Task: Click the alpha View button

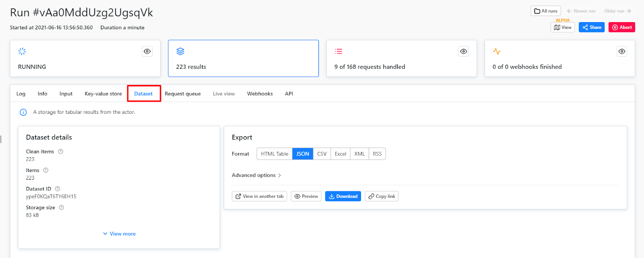Action: click(563, 27)
